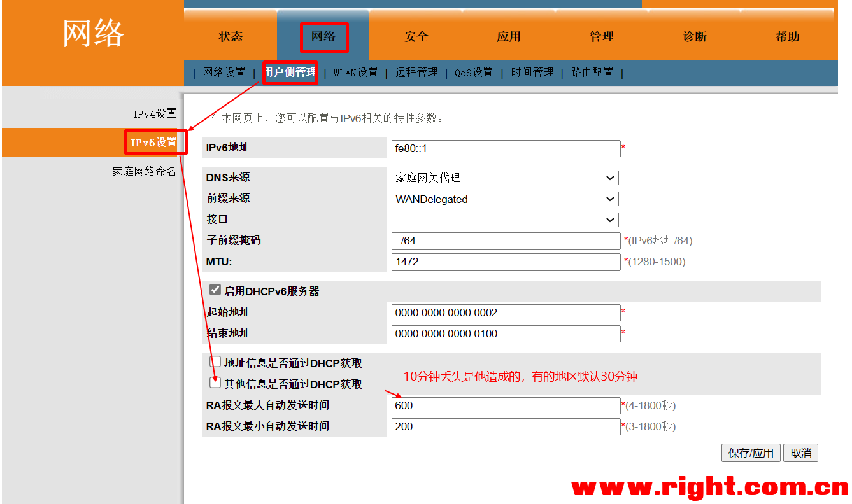Toggle the 启用DHCPv6服务器 checkbox
Screen dimensions: 852x504
[x=215, y=291]
